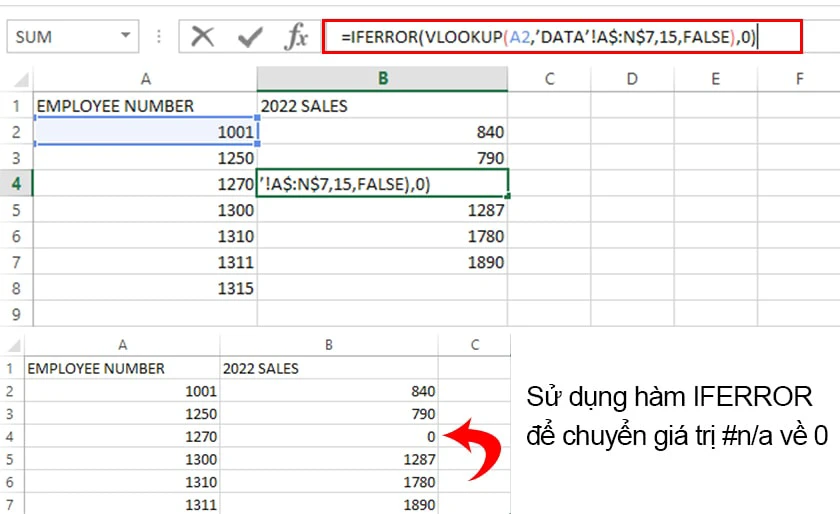The width and height of the screenshot is (840, 514).
Task: Select row 6 header in top sheet
Action: pyautogui.click(x=16, y=236)
